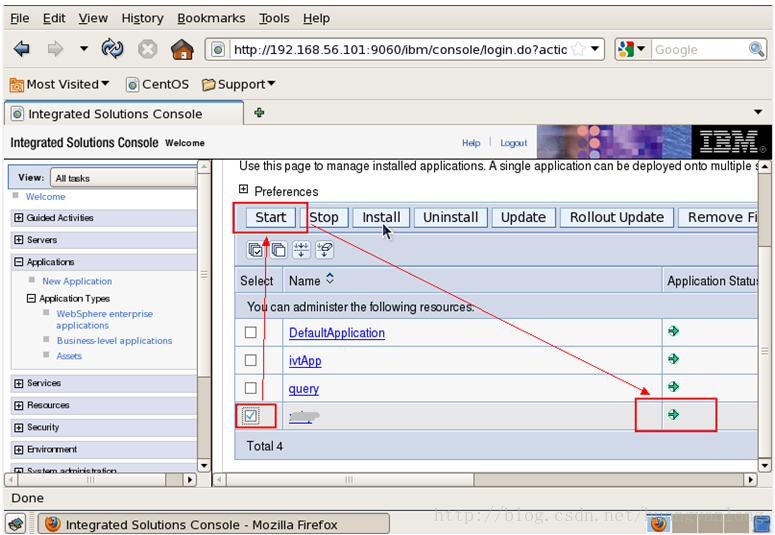The height and width of the screenshot is (535, 775).
Task: Open the CentOS bookmark
Action: [158, 85]
